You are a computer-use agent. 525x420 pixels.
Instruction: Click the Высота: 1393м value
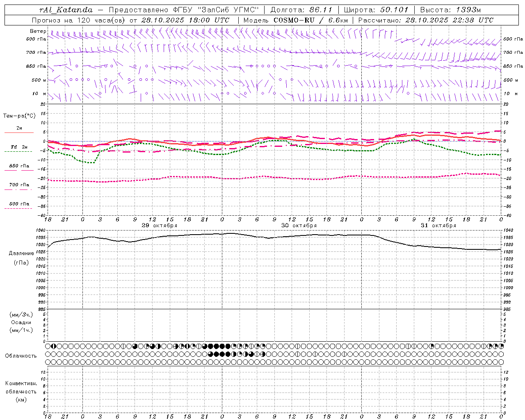pos(450,10)
